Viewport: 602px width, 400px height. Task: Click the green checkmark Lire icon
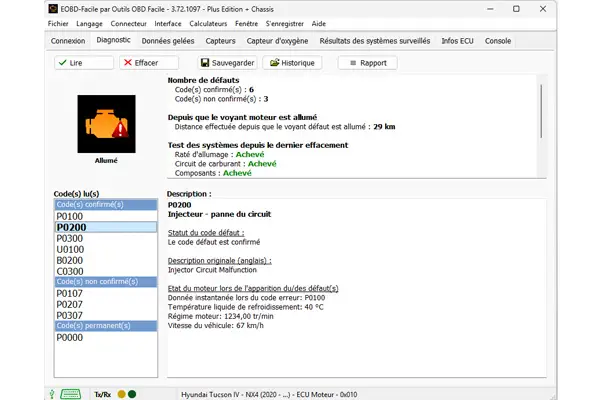63,63
